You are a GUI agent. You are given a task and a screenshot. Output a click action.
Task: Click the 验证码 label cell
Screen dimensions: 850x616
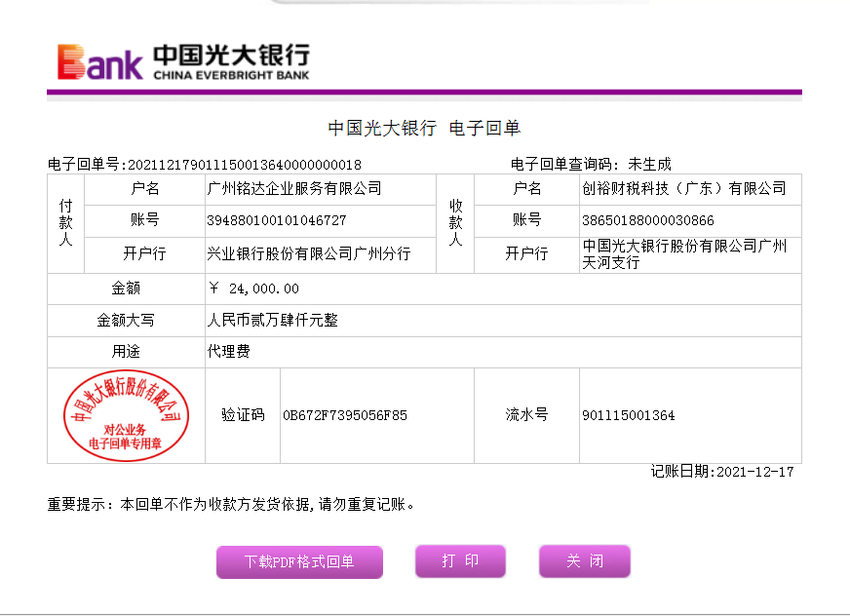click(243, 415)
